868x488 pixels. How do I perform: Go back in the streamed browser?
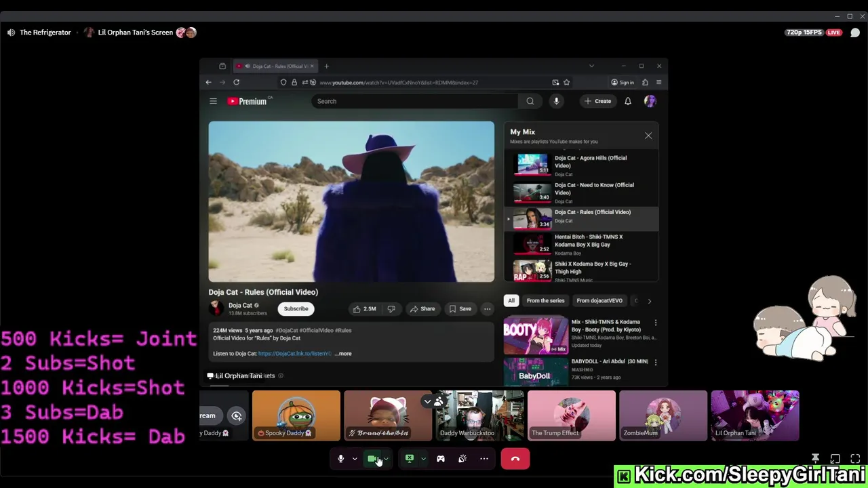pyautogui.click(x=209, y=82)
